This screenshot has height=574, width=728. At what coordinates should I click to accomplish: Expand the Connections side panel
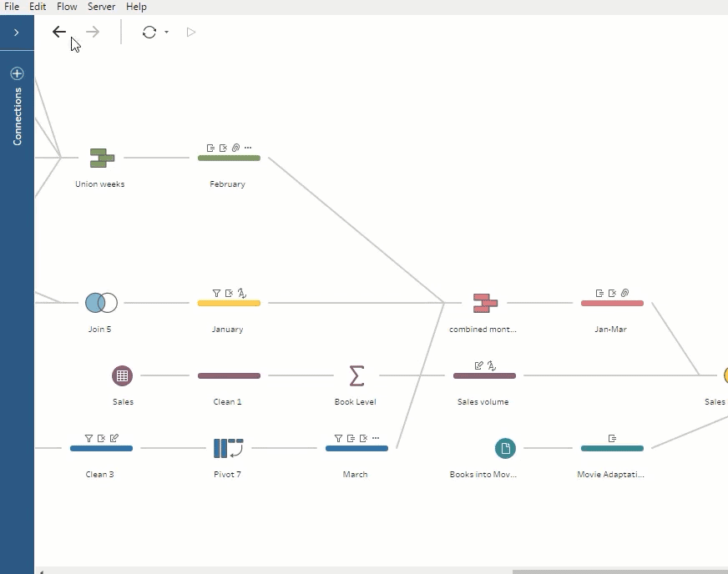coord(17,33)
